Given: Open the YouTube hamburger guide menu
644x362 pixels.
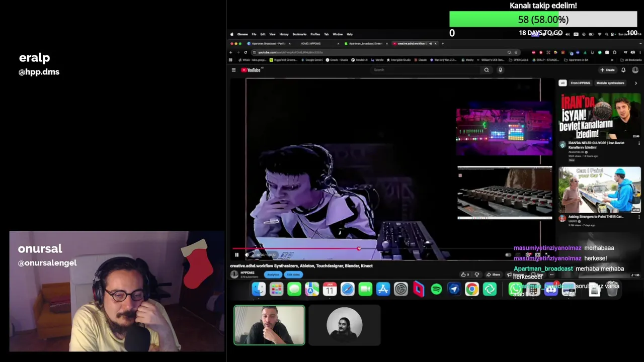Looking at the screenshot, I should pos(233,70).
